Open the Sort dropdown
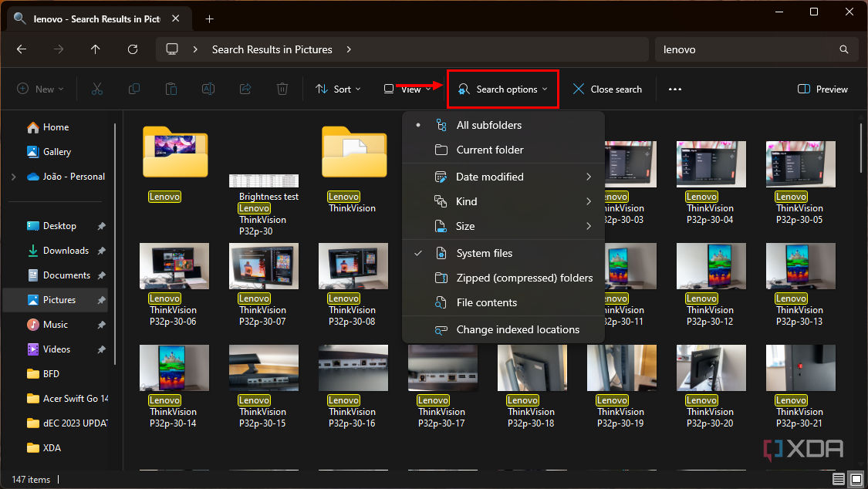Screen dimensions: 868x489 pyautogui.click(x=337, y=89)
